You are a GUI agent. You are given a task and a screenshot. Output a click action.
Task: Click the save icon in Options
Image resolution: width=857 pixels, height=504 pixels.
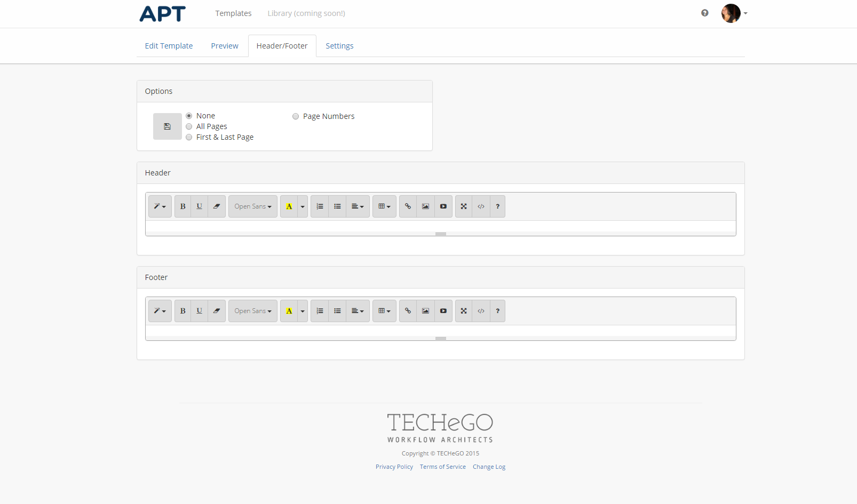tap(167, 126)
